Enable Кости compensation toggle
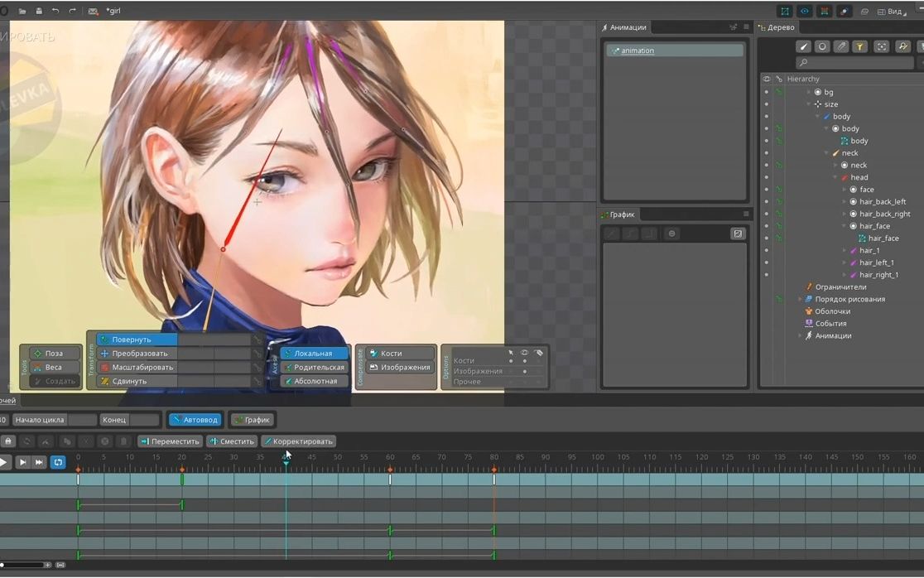 click(400, 353)
